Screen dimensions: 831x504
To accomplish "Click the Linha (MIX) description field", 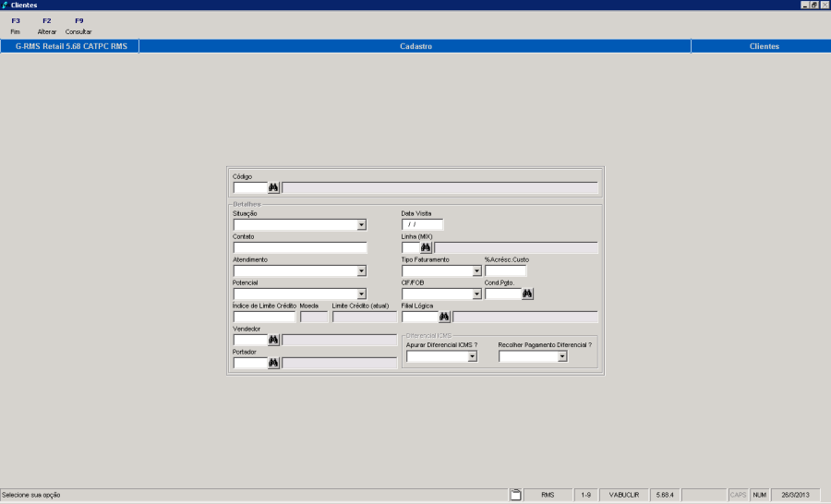I will [516, 247].
